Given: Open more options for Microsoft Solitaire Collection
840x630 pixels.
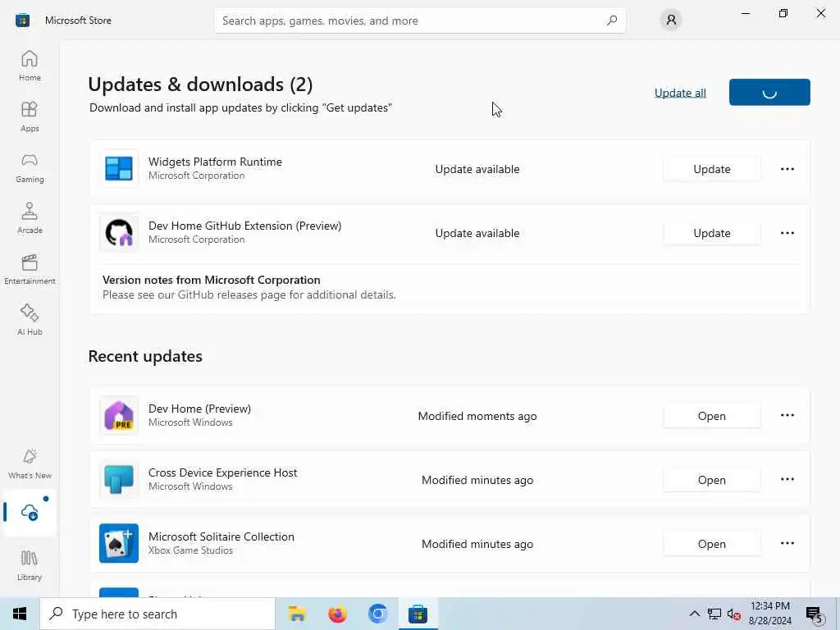Looking at the screenshot, I should click(x=787, y=543).
